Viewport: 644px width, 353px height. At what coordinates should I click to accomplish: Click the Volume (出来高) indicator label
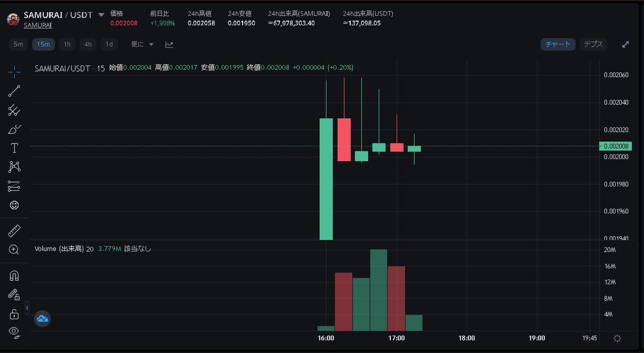[x=59, y=249]
